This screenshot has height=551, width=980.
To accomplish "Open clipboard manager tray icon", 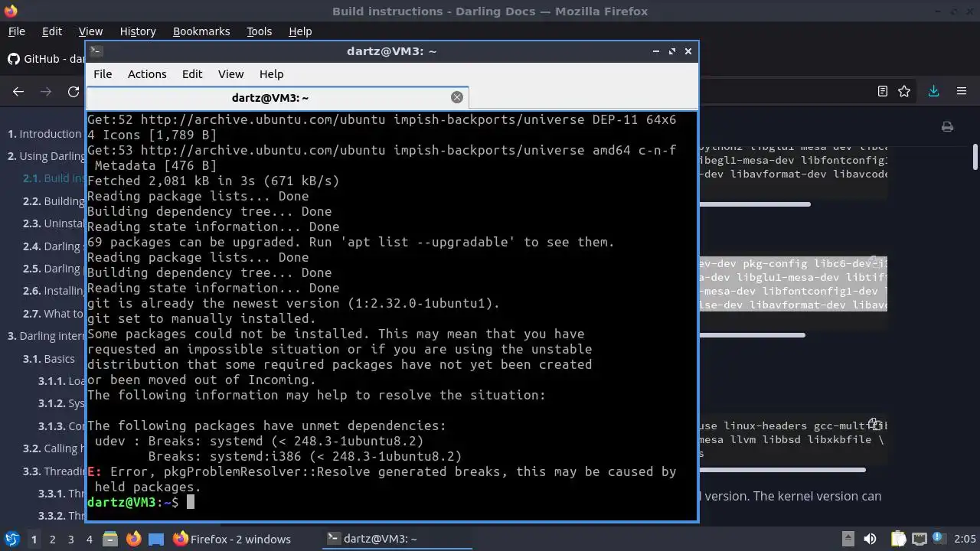I will tap(898, 539).
